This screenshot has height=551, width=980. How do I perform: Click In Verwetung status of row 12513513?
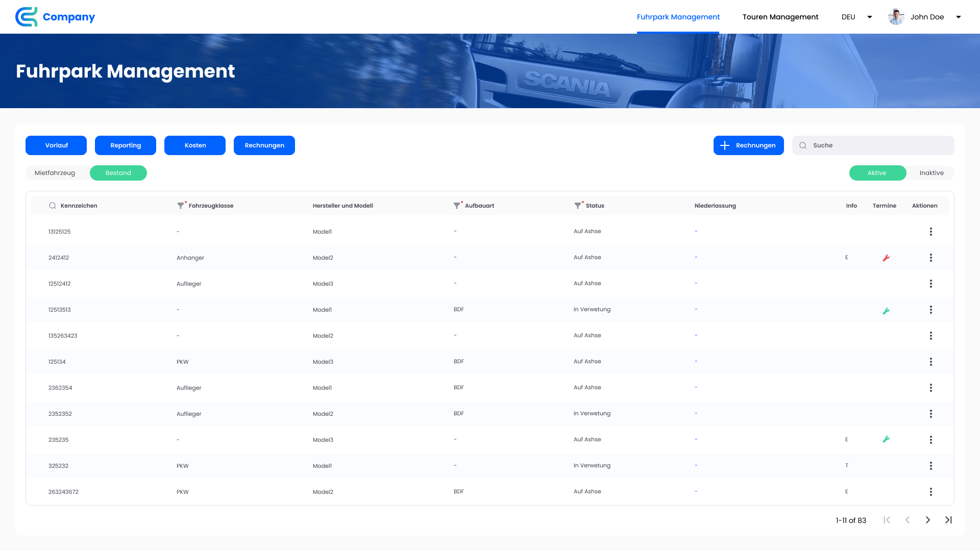coord(592,309)
